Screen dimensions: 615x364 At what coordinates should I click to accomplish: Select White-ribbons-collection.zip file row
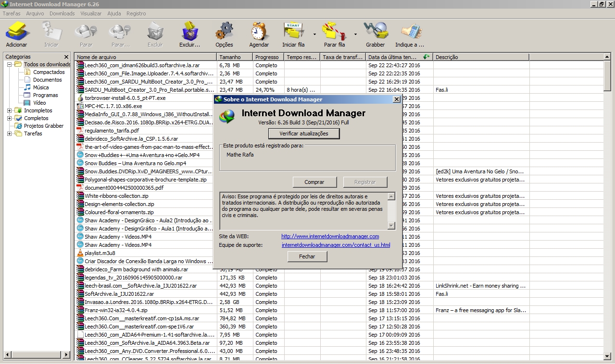[117, 196]
